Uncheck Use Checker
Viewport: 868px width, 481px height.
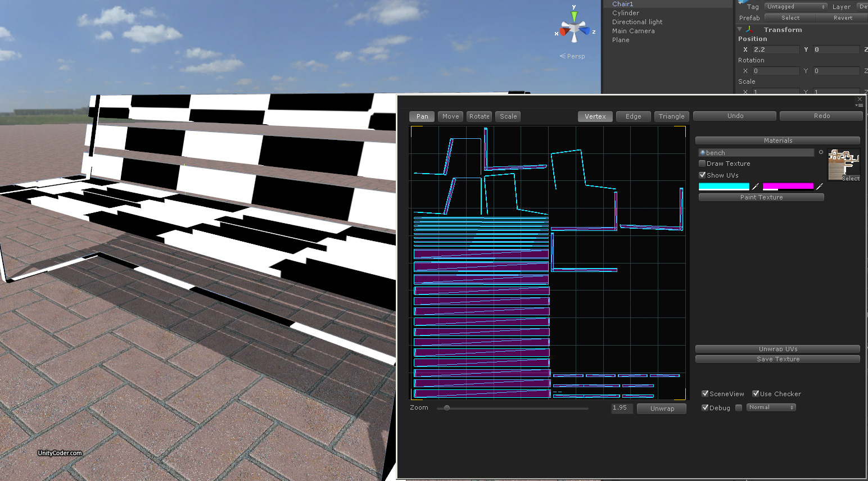click(755, 393)
